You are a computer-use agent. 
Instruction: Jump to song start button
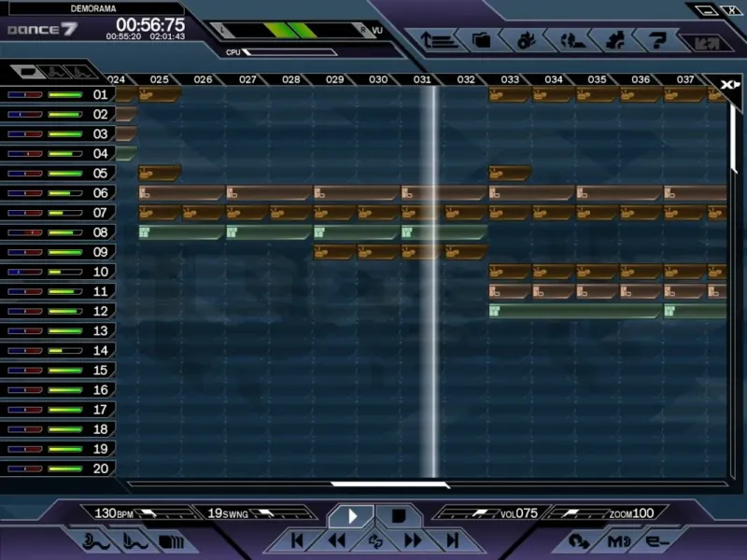297,540
